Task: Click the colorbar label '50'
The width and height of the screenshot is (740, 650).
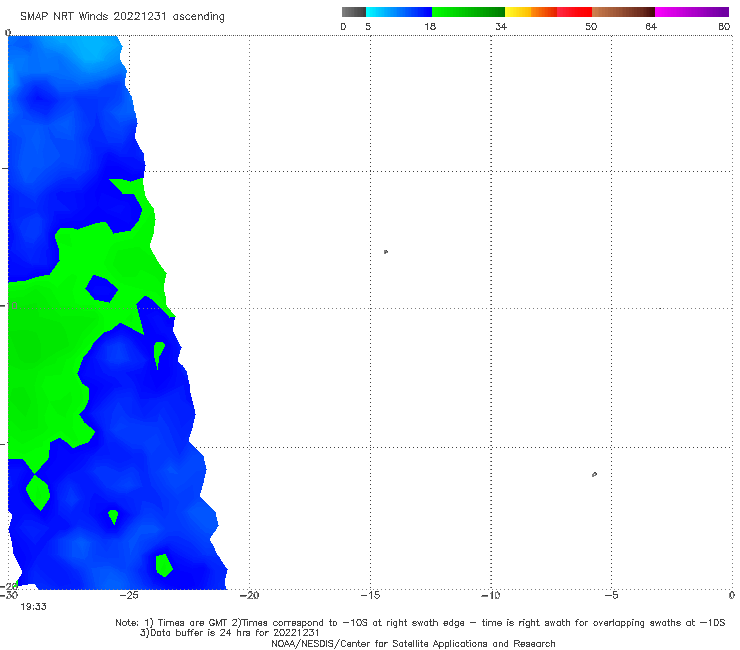Action: click(591, 26)
